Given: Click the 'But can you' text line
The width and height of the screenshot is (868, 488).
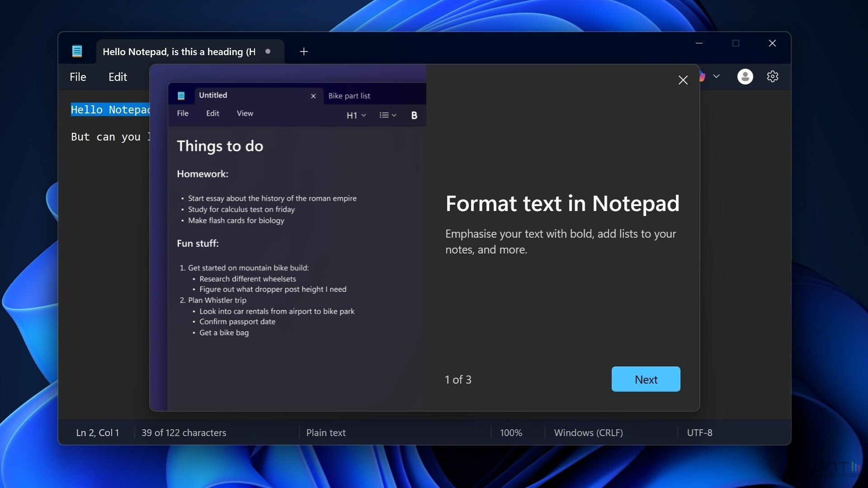Looking at the screenshot, I should coord(110,137).
